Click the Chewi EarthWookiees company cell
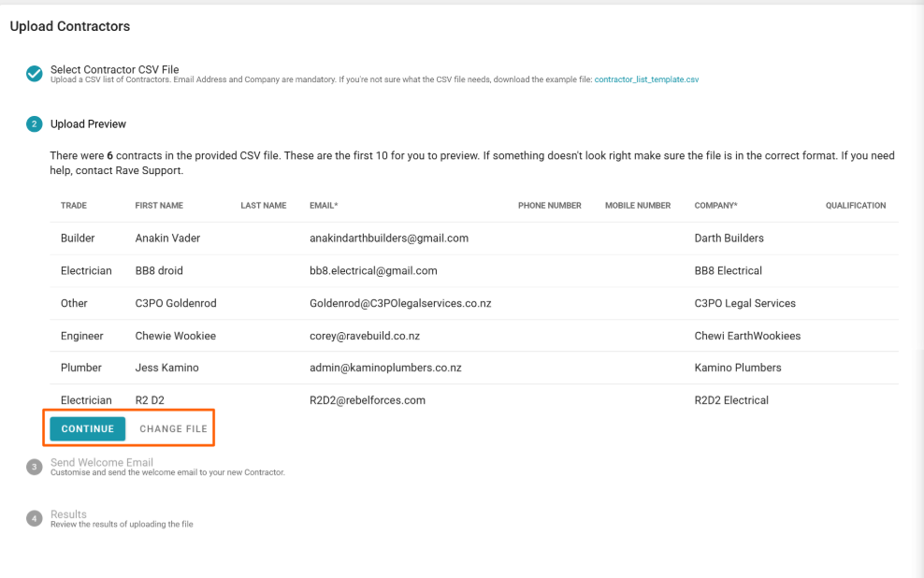This screenshot has width=924, height=578. coord(747,336)
